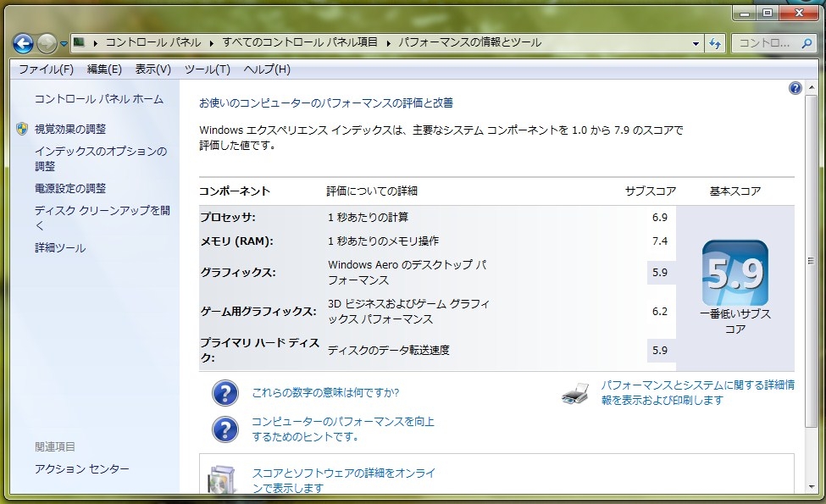Click the refresh icon next to address bar
This screenshot has width=826, height=504.
(x=716, y=43)
